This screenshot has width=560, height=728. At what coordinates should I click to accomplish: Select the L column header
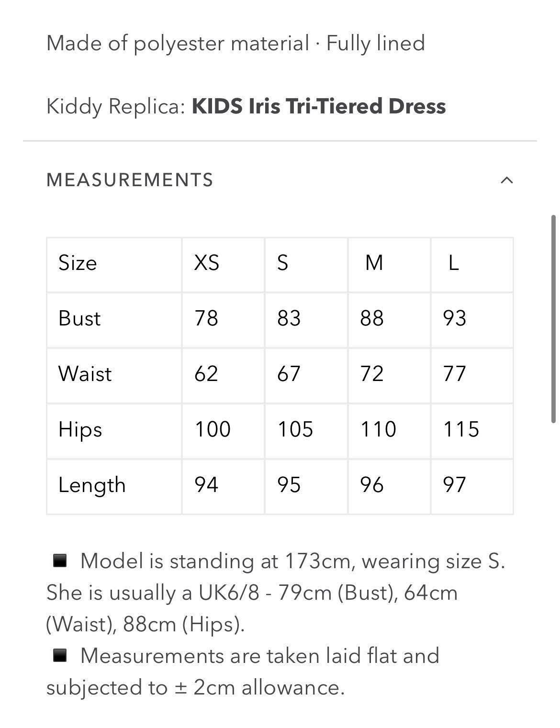coord(454,263)
